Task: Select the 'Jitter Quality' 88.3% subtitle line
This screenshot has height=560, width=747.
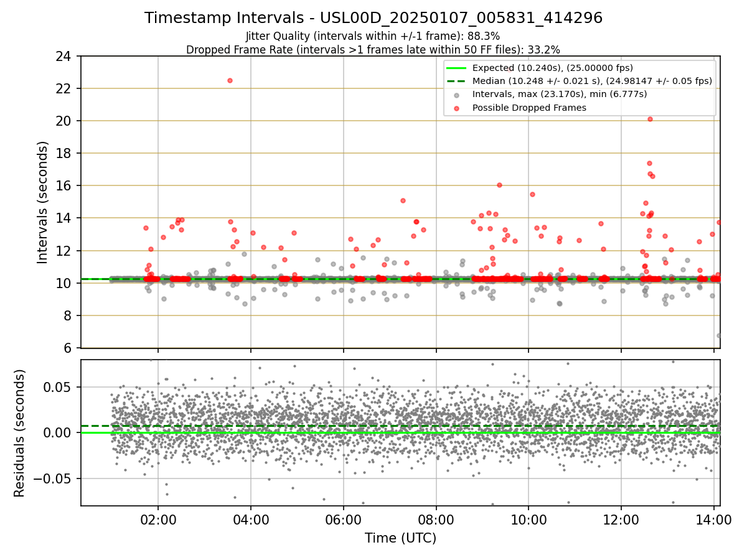Action: coord(373,37)
